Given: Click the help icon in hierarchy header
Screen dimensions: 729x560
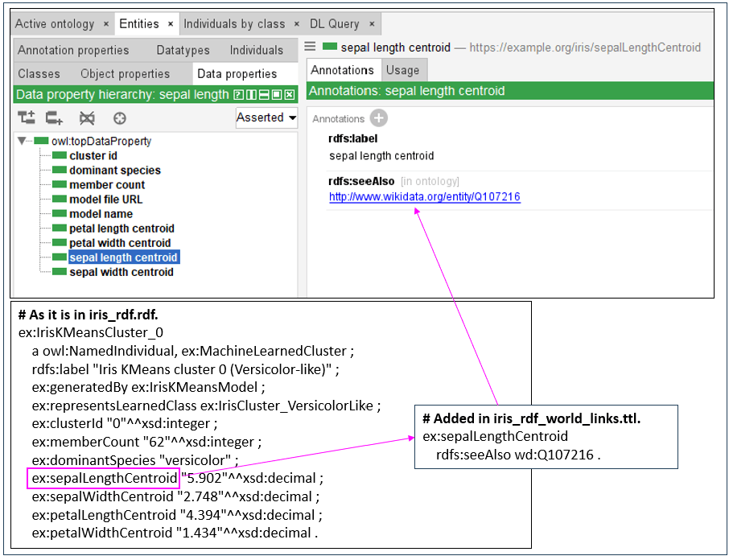Looking at the screenshot, I should 238,95.
